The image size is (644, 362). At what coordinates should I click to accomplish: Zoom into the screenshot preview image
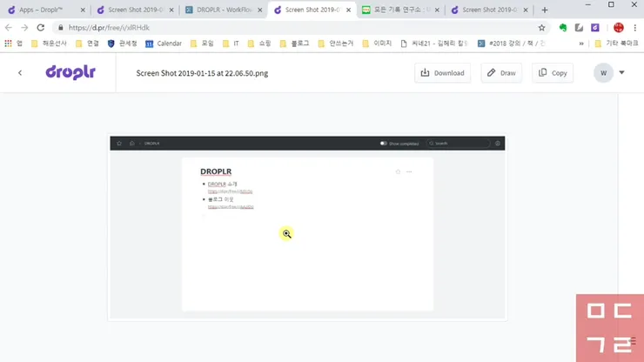[x=307, y=228]
